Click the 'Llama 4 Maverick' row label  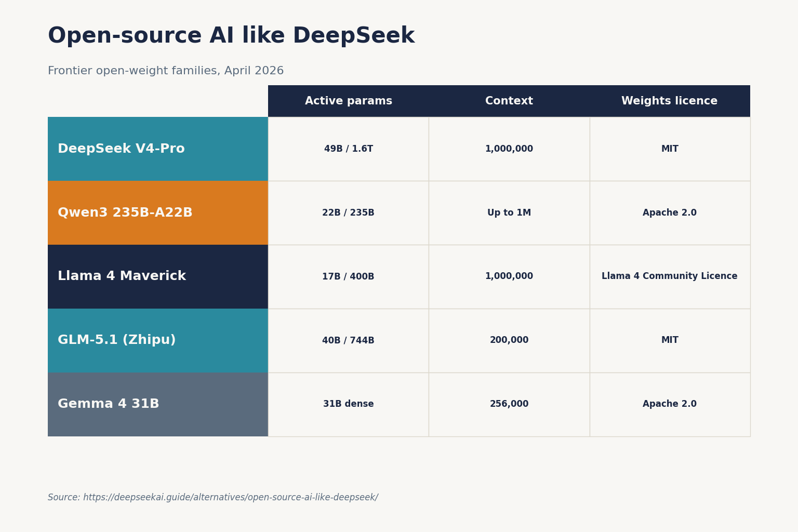[158, 277]
